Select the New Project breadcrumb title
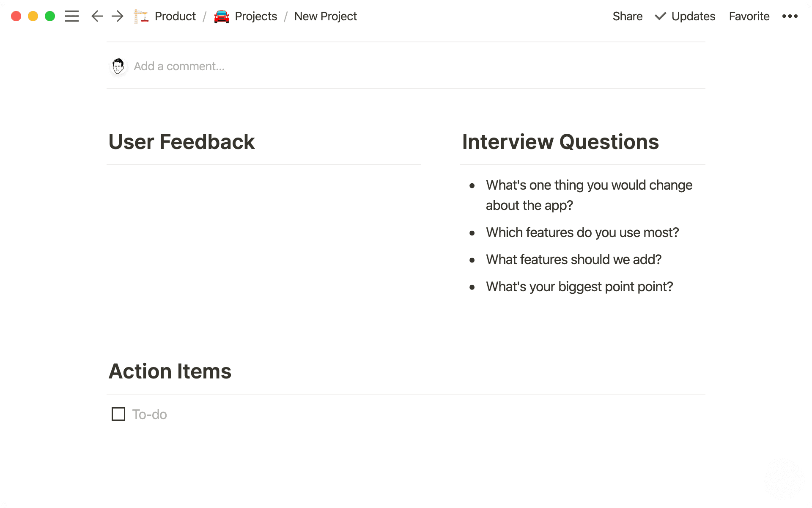Viewport: 812px width, 508px height. (325, 16)
